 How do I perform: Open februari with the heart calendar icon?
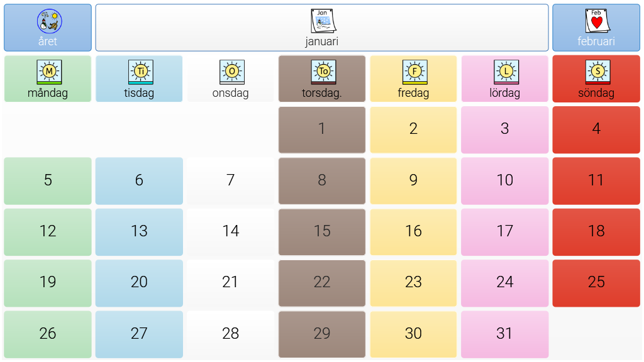[596, 21]
